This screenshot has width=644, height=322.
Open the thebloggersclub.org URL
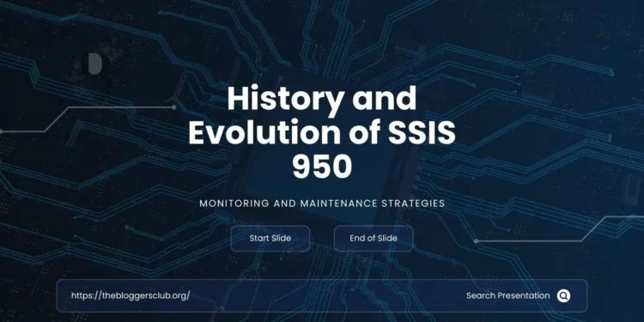(131, 295)
